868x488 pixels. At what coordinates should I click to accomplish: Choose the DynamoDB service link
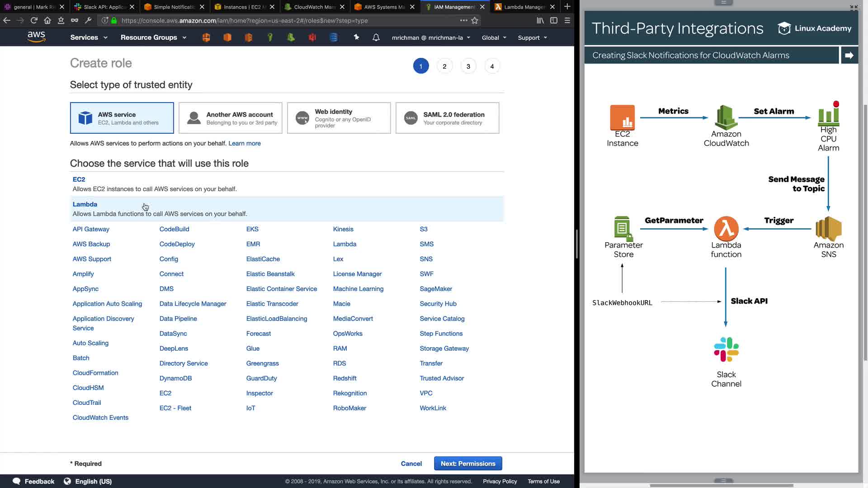[175, 378]
